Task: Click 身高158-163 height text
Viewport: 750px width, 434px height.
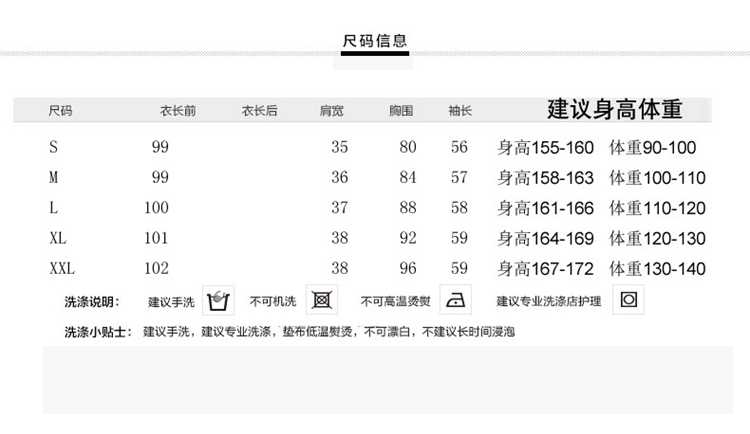Action: 546,178
